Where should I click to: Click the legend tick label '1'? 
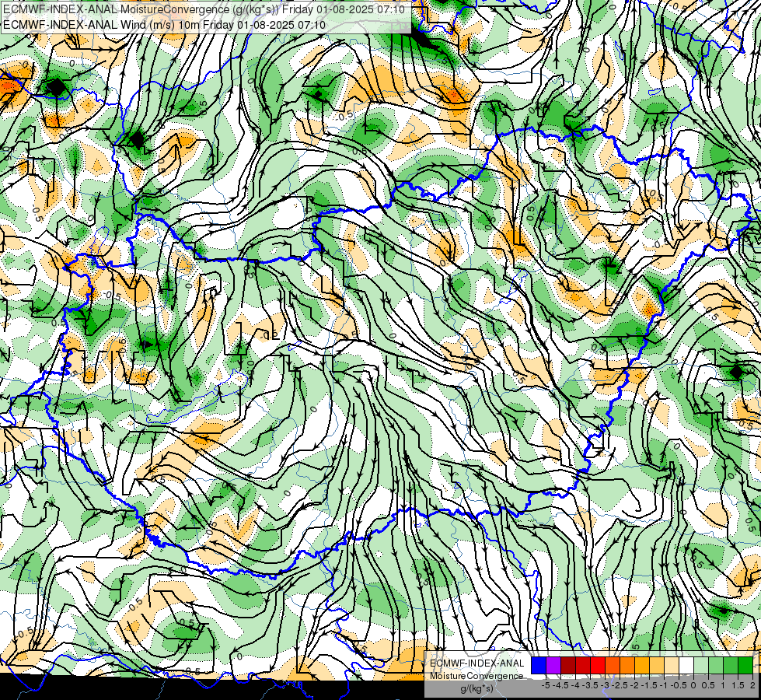[x=723, y=685]
